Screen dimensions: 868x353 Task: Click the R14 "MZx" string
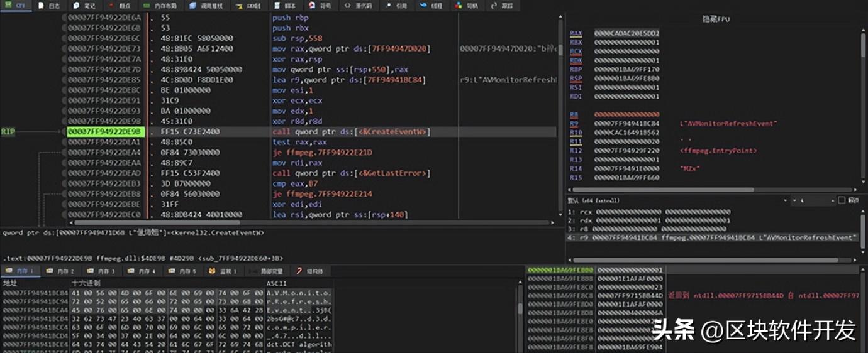689,168
